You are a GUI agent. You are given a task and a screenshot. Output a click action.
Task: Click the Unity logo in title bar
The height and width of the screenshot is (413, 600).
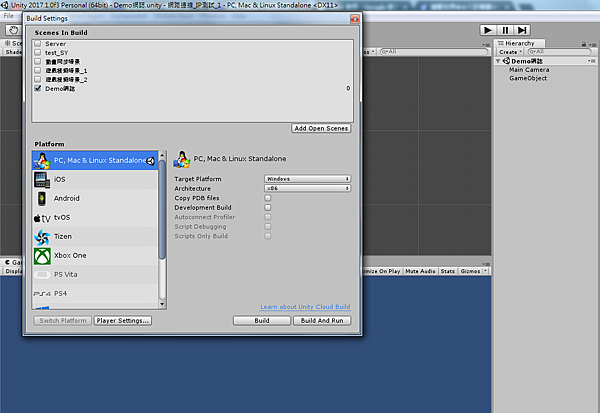click(x=5, y=5)
